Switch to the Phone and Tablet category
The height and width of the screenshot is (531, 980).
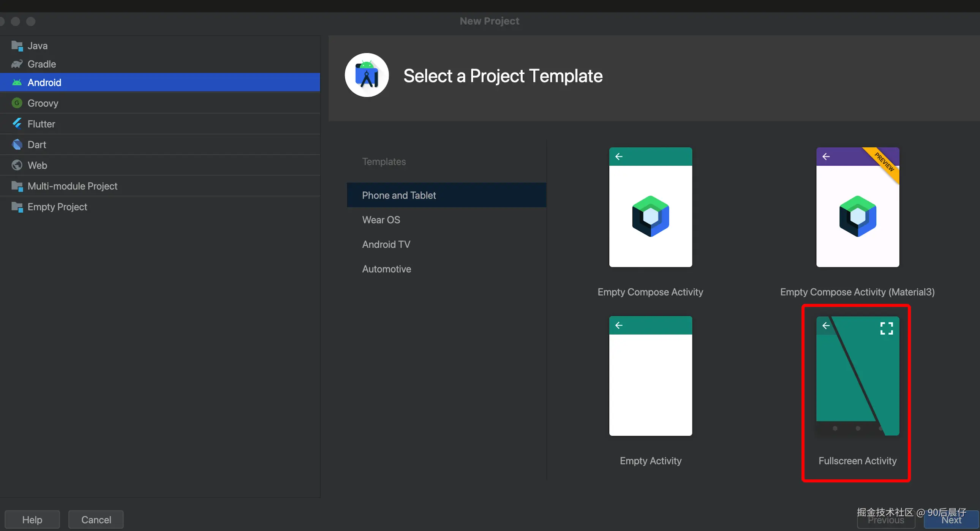point(399,195)
